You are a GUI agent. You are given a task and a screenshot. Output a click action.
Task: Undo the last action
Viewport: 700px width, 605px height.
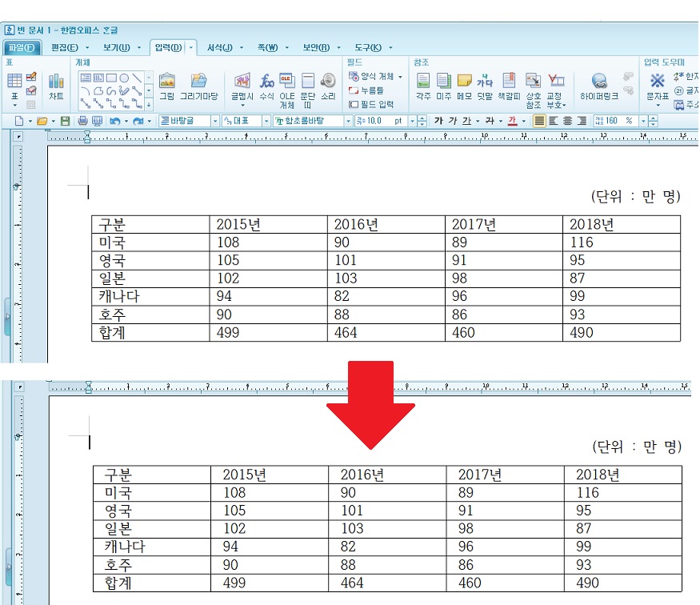(114, 121)
